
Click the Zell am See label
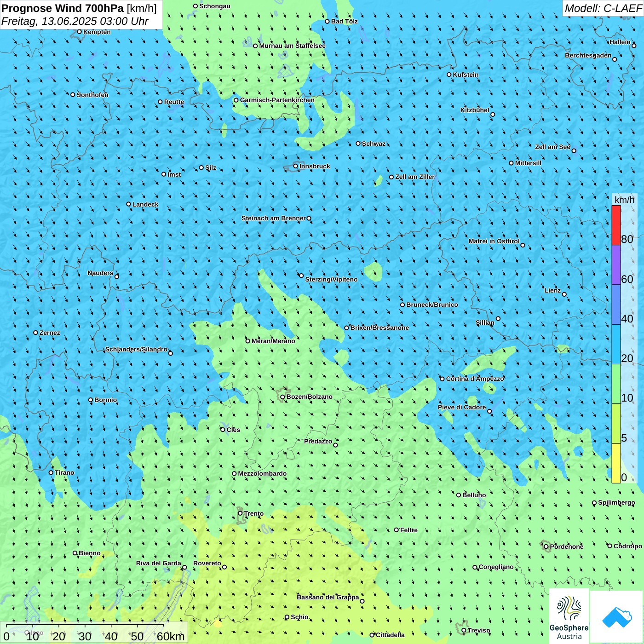pos(552,147)
